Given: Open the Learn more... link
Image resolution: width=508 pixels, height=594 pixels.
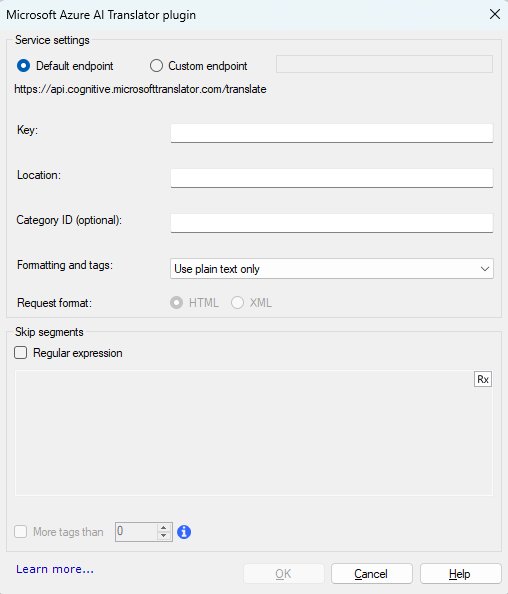Looking at the screenshot, I should click(x=55, y=569).
